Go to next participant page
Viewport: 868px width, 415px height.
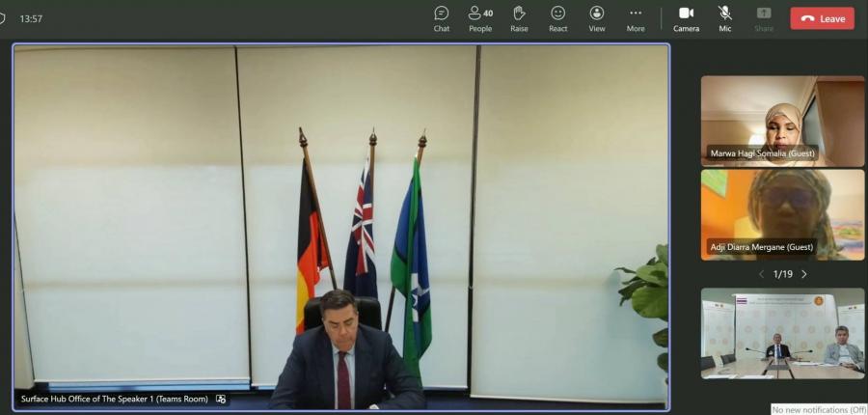click(x=804, y=274)
